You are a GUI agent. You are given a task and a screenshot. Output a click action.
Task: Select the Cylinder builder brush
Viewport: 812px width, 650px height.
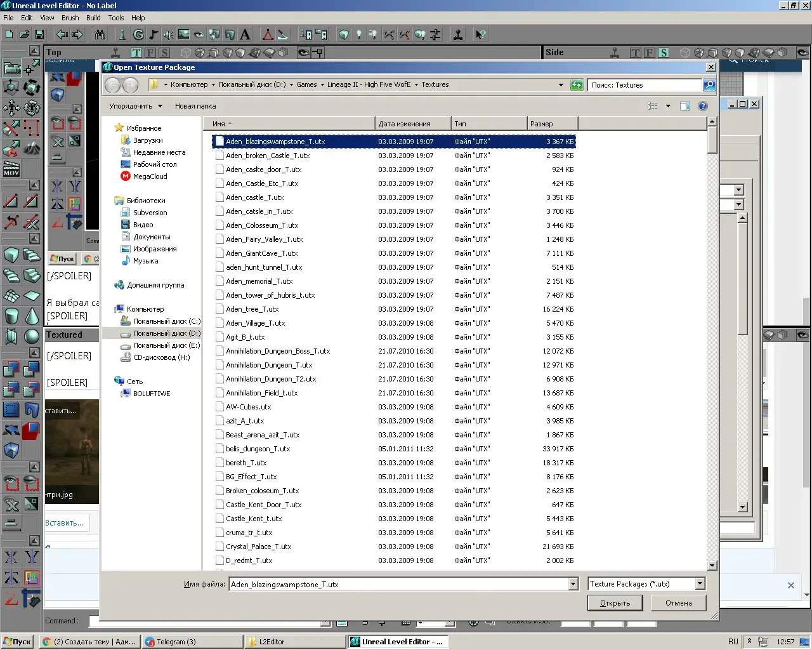[x=11, y=316]
